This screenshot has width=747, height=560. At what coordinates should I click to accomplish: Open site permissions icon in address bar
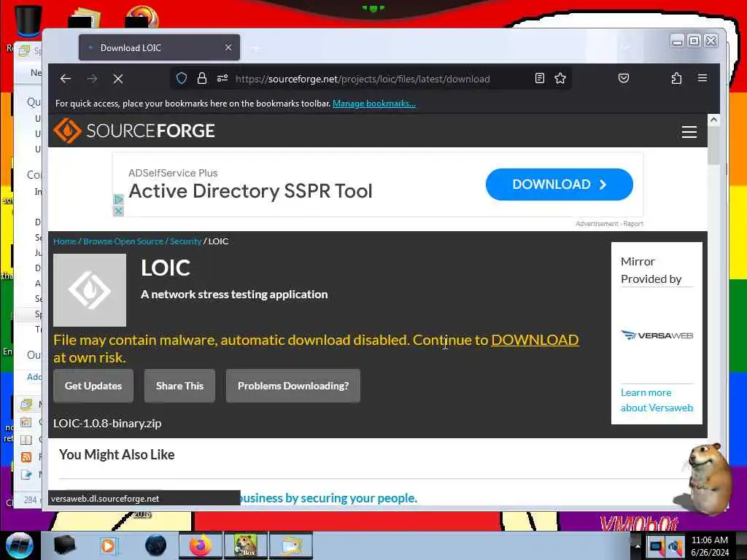[222, 79]
